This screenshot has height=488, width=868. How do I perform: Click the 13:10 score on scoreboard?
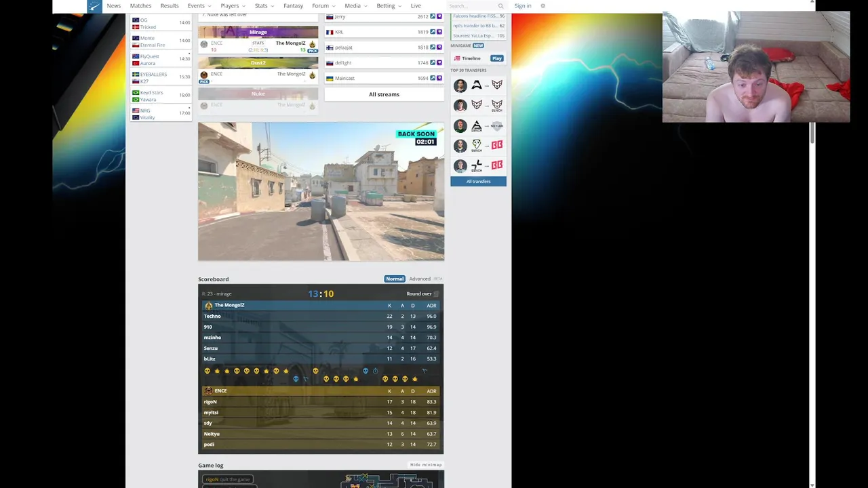(x=321, y=294)
